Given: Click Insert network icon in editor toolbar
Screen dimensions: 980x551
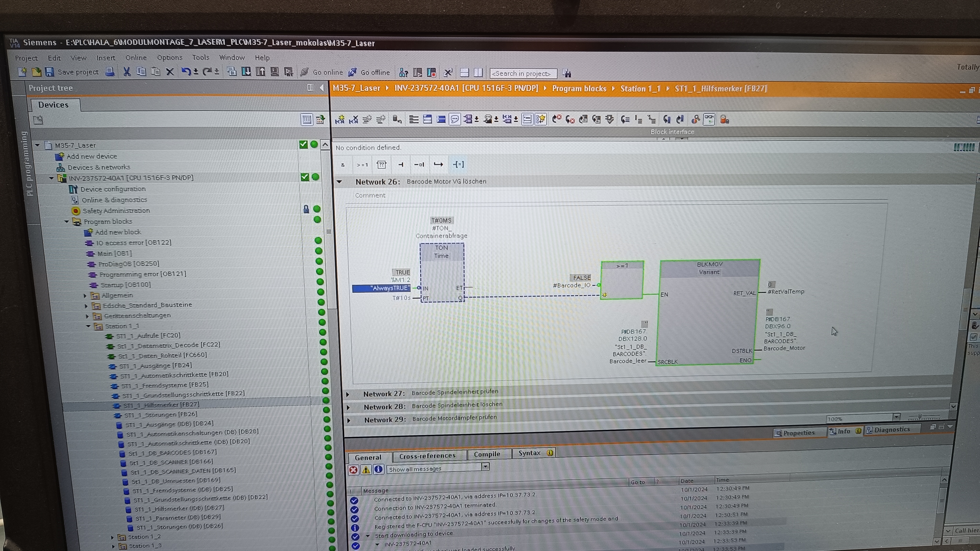Looking at the screenshot, I should point(340,119).
